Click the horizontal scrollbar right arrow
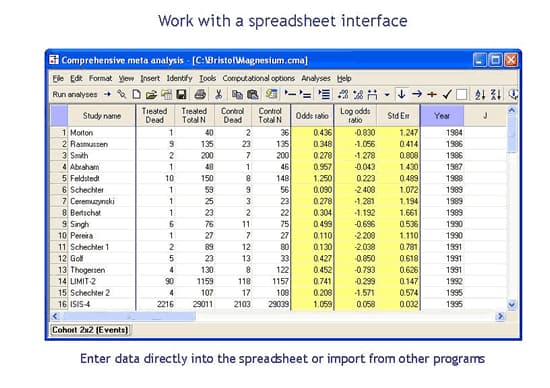The image size is (550, 388). pos(501,316)
